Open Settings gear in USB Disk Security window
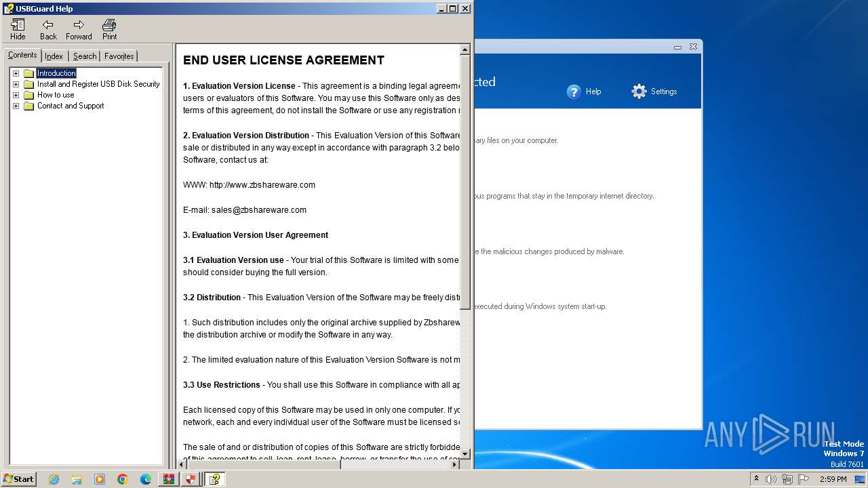This screenshot has width=868, height=488. pyautogui.click(x=654, y=91)
